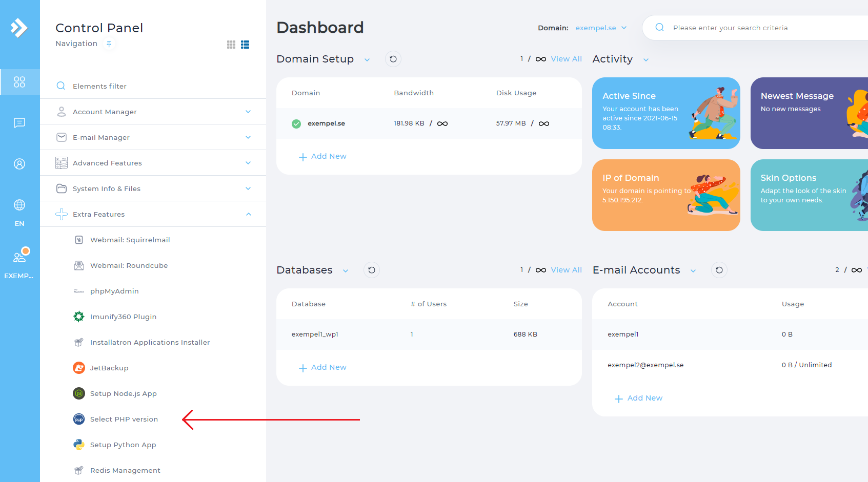Open Webmail: Roundcube menu item

[129, 266]
